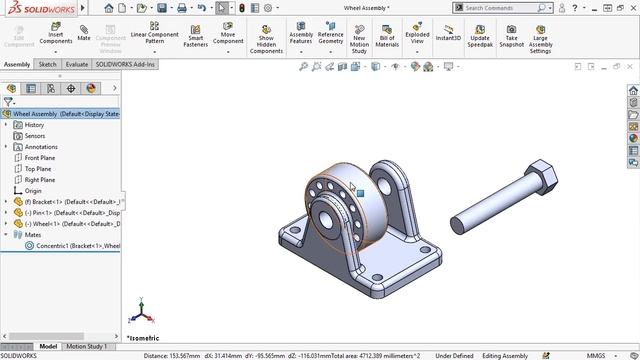Click the Mate tool

click(x=84, y=33)
